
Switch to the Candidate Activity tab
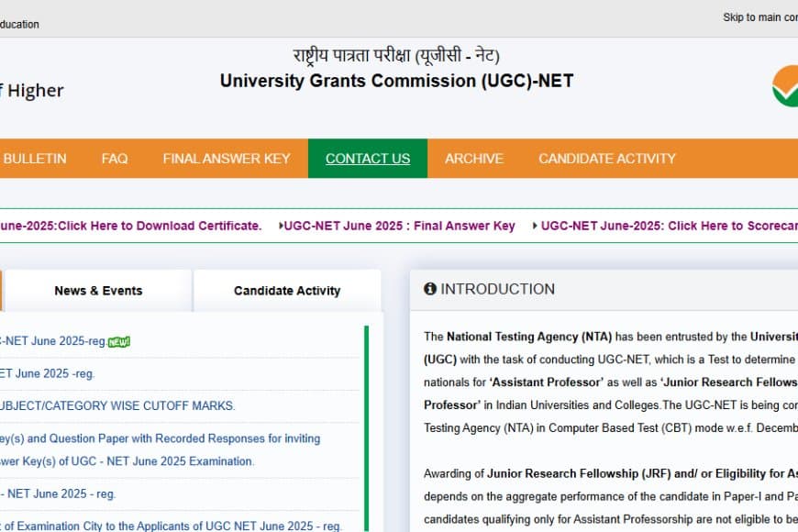286,290
